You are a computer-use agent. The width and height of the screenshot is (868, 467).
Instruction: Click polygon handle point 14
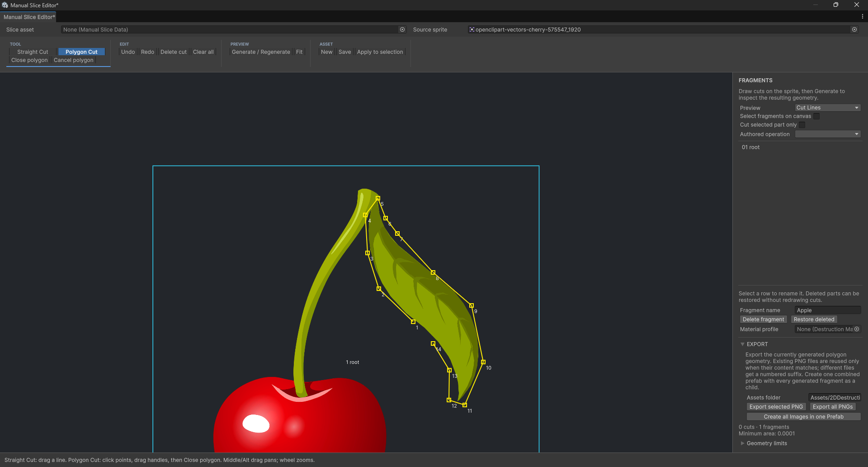click(x=433, y=343)
